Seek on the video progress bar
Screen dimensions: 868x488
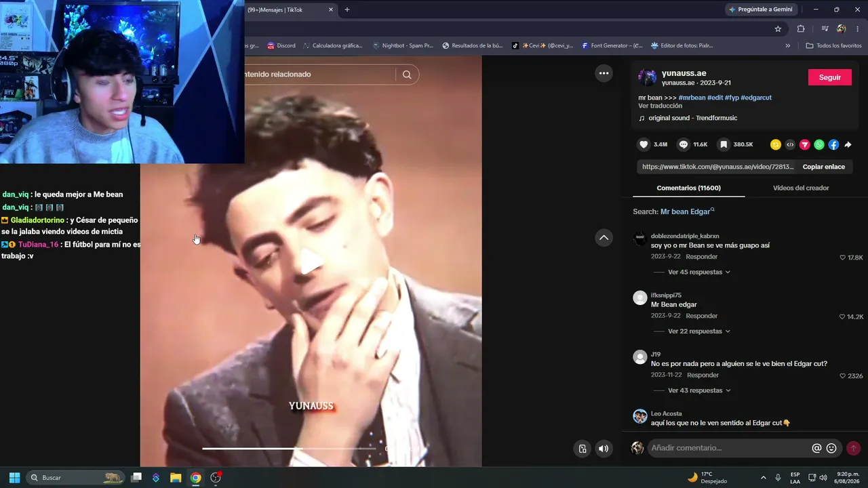289,448
